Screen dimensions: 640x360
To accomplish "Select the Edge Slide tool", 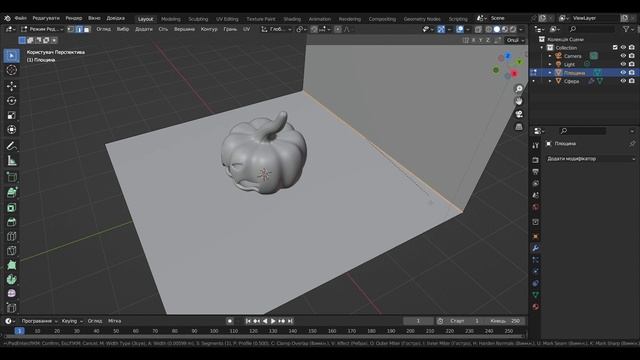I will (x=11, y=307).
